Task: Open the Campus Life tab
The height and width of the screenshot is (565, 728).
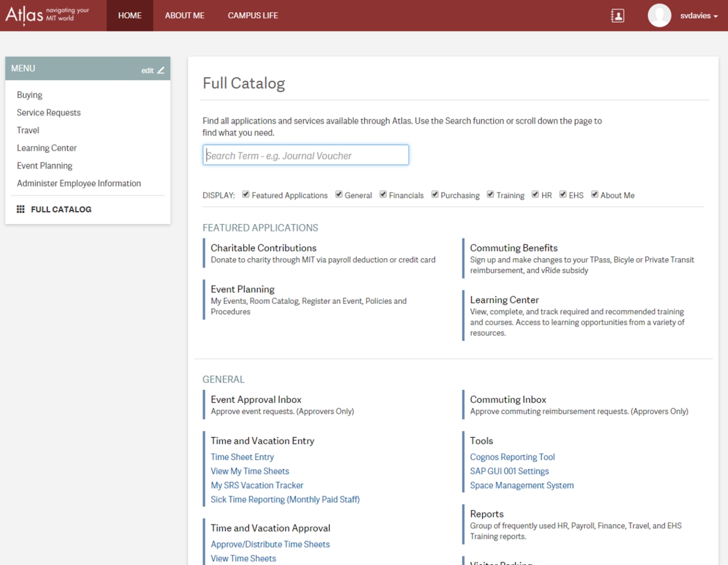Action: (253, 16)
